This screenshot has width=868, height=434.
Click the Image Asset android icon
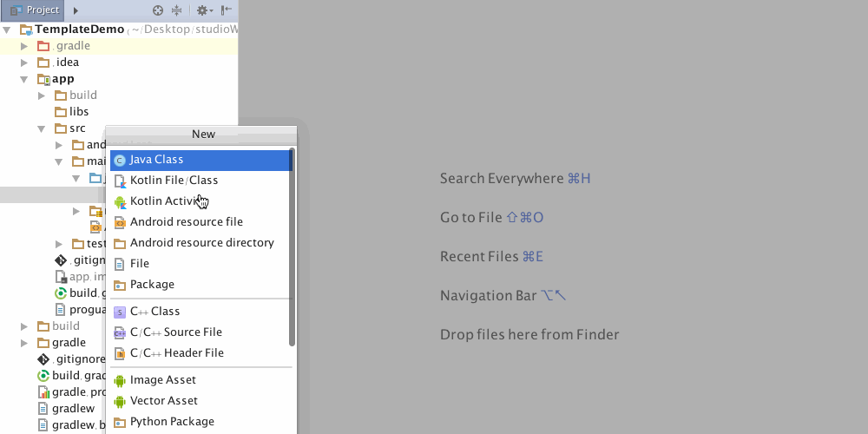tap(120, 381)
